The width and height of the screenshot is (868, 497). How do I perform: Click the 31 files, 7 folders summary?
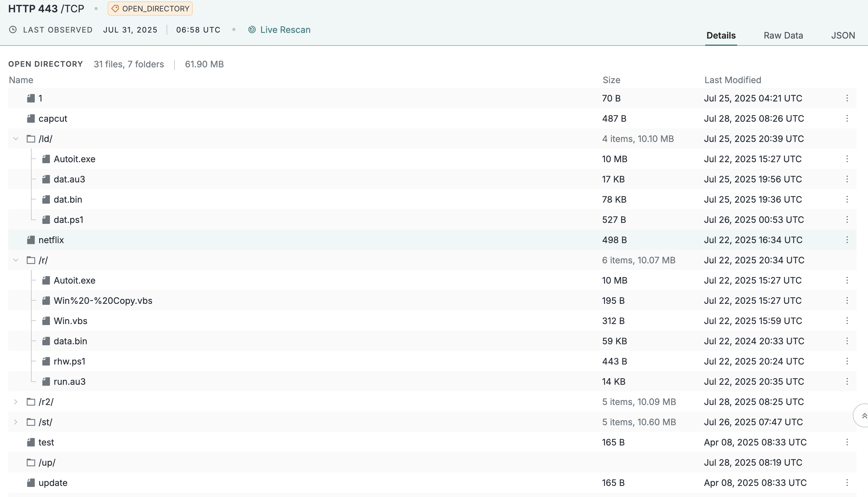point(129,64)
